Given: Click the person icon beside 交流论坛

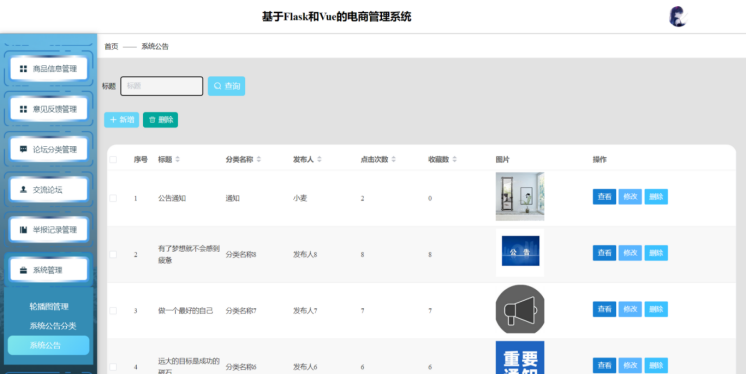Looking at the screenshot, I should pyautogui.click(x=23, y=189).
